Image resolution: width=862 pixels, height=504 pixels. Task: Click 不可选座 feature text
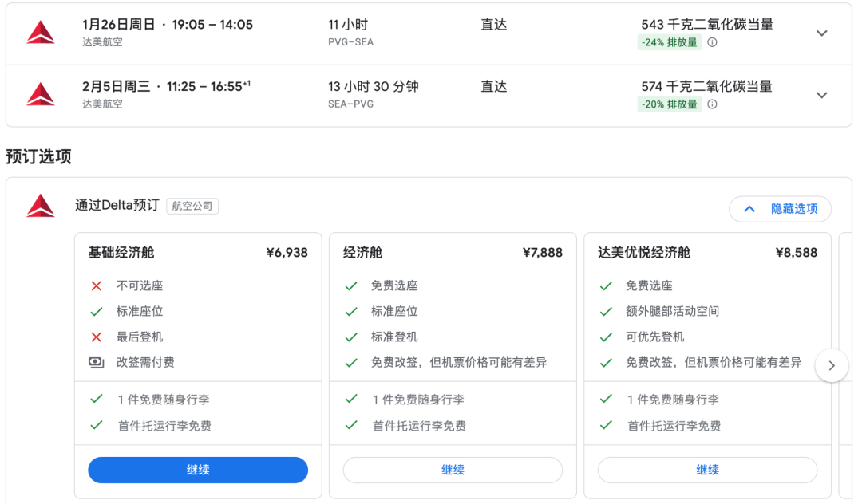pyautogui.click(x=140, y=286)
